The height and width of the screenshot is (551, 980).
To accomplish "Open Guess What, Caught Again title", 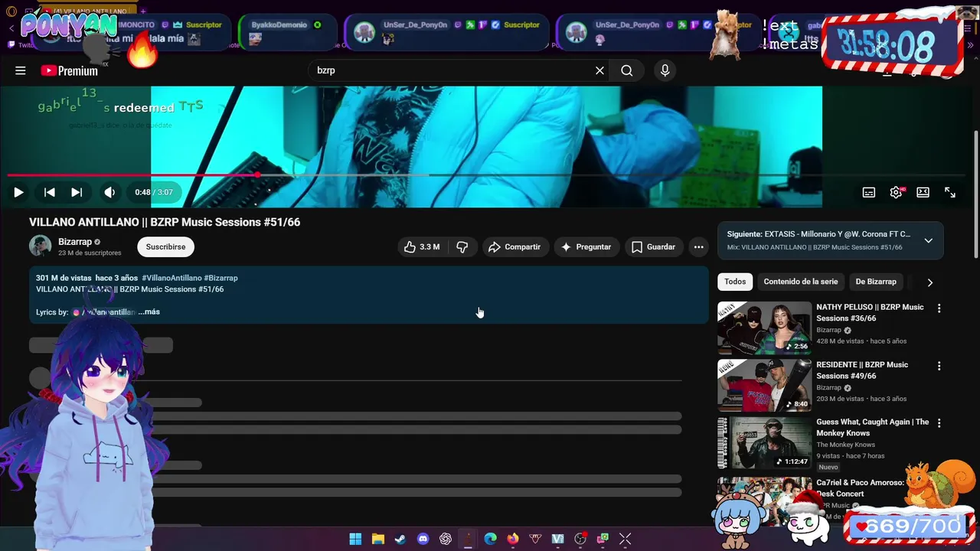I will pos(873,427).
